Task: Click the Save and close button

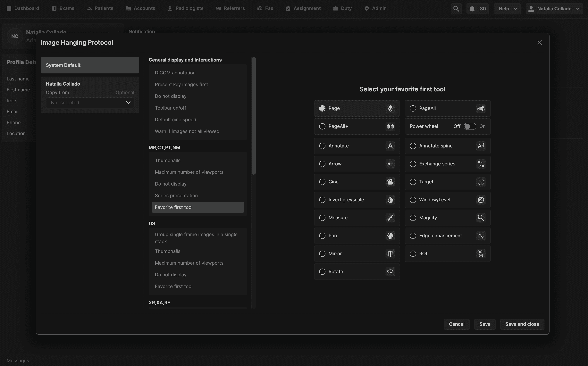Action: pos(522,324)
